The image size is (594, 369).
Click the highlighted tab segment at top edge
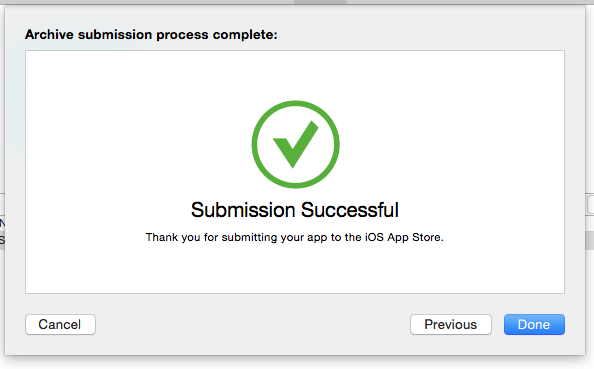click(320, 2)
